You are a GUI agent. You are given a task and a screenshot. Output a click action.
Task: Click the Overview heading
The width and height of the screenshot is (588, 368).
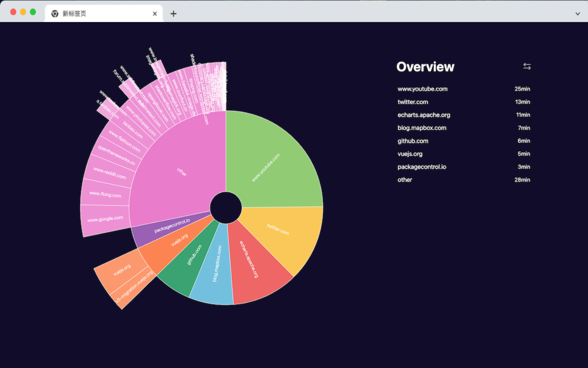(x=425, y=67)
